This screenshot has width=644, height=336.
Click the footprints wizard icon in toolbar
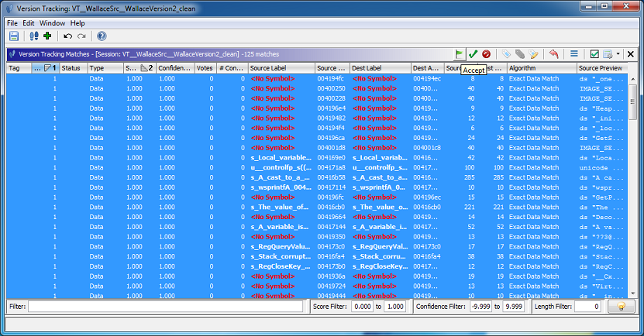(33, 36)
